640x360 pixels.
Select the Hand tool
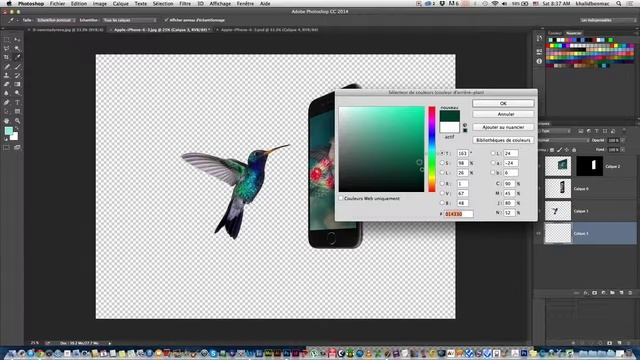7,121
